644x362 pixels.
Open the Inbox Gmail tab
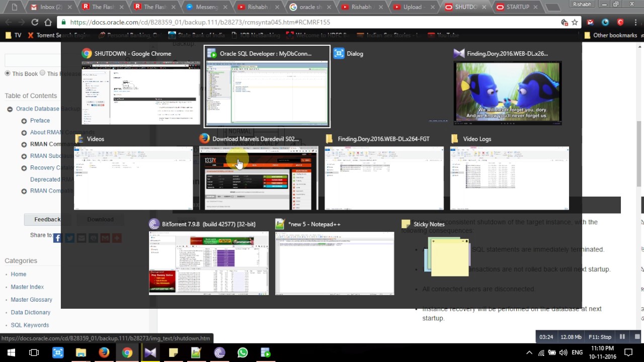(x=51, y=7)
